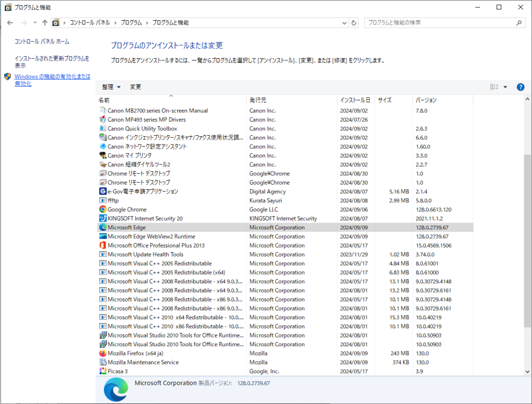The image size is (532, 404).
Task: Open help with the blue question mark
Action: click(x=520, y=87)
